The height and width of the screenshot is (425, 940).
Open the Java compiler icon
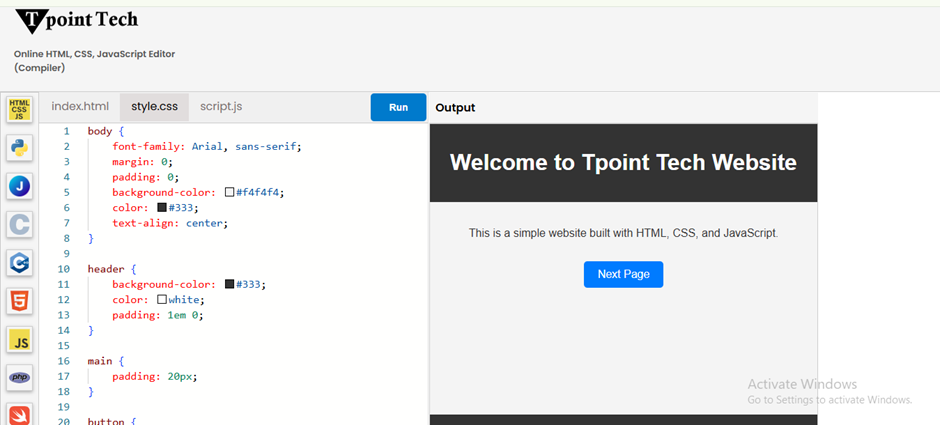click(x=20, y=187)
